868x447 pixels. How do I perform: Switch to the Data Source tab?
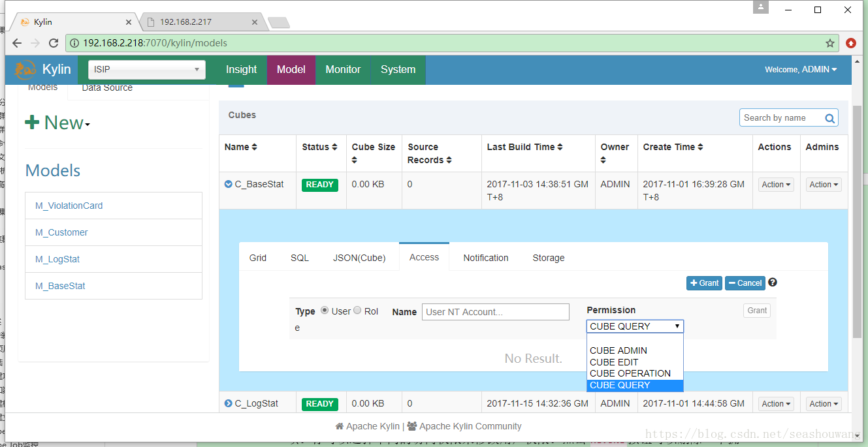107,88
